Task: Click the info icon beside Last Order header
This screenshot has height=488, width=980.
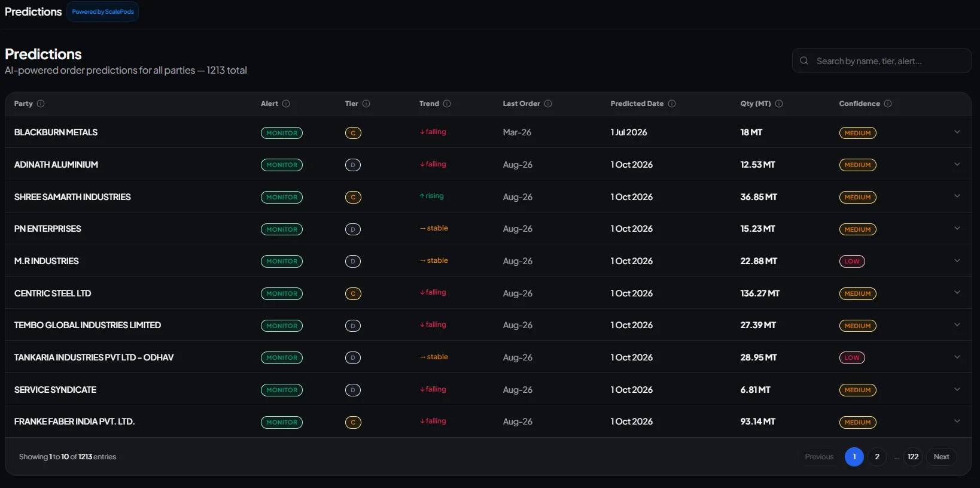Action: point(548,104)
